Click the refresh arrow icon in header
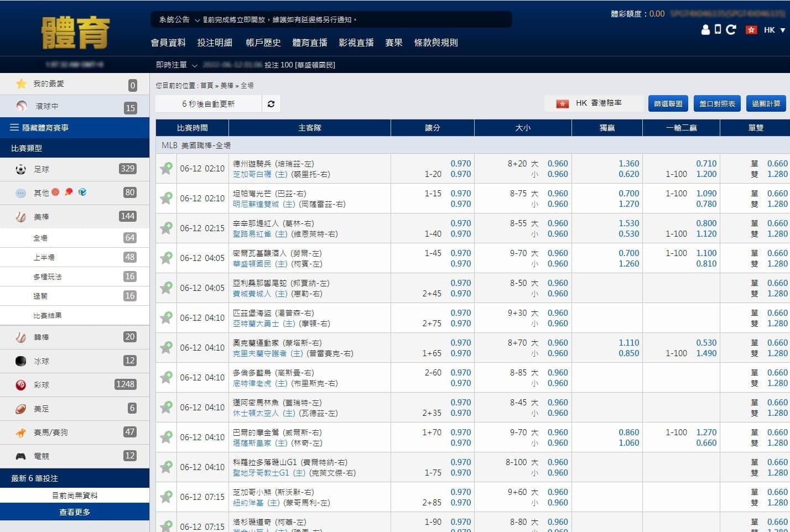Screen dimensions: 790x532 (x=731, y=30)
